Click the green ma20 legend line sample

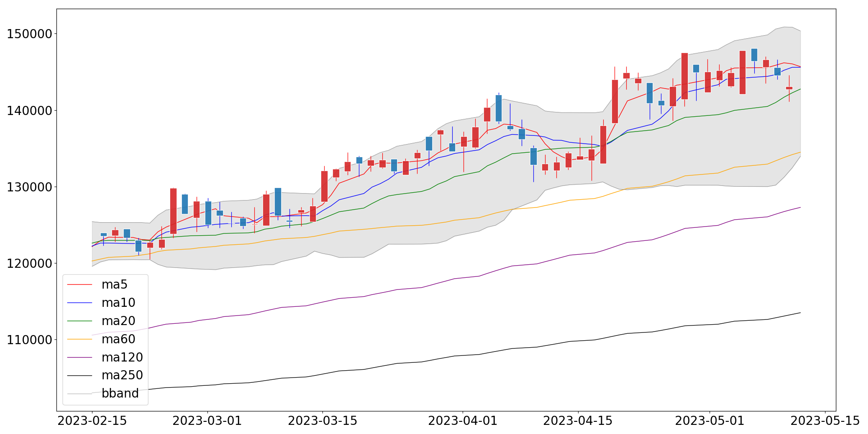[x=80, y=321]
